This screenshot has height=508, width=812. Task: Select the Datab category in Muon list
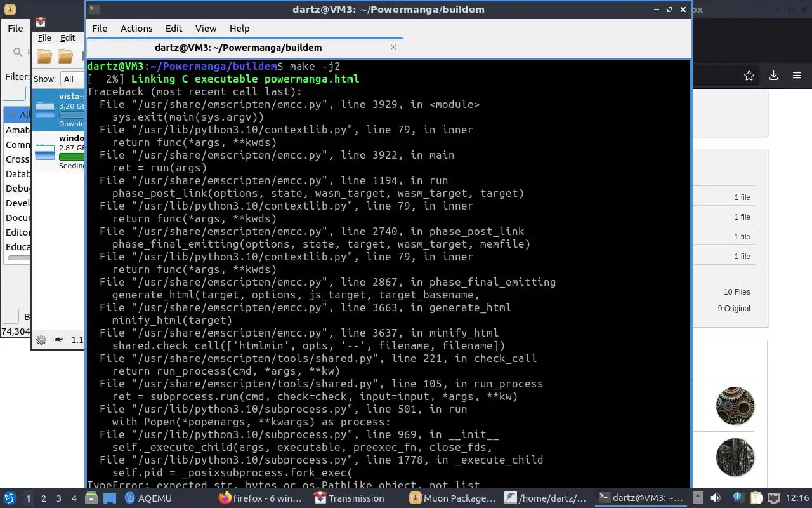coord(18,174)
